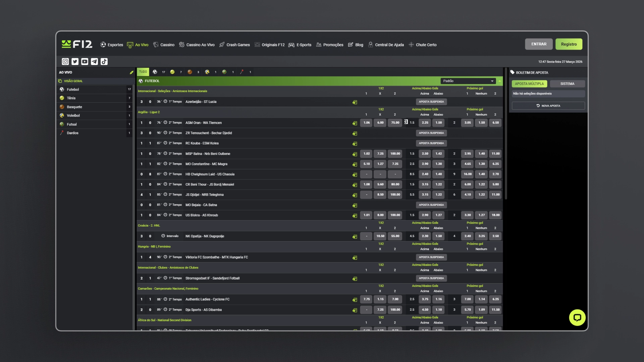644x362 pixels.
Task: Open F12 Instagram page icon
Action: coord(65,61)
